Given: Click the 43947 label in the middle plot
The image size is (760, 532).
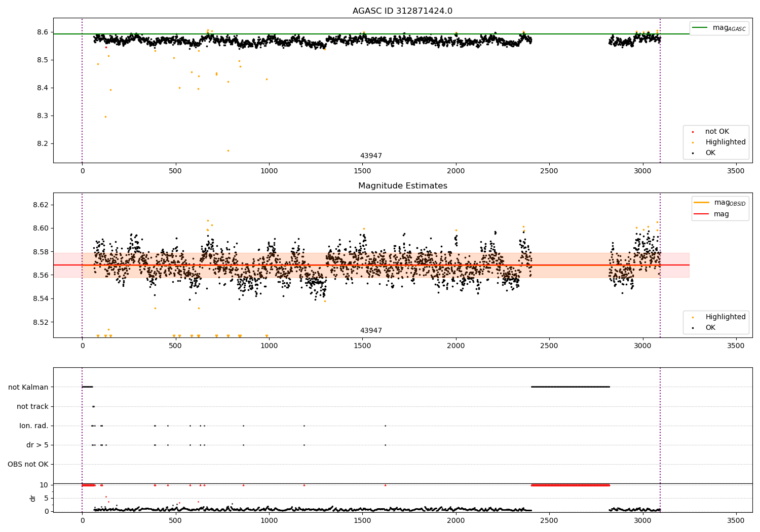Looking at the screenshot, I should (x=371, y=331).
